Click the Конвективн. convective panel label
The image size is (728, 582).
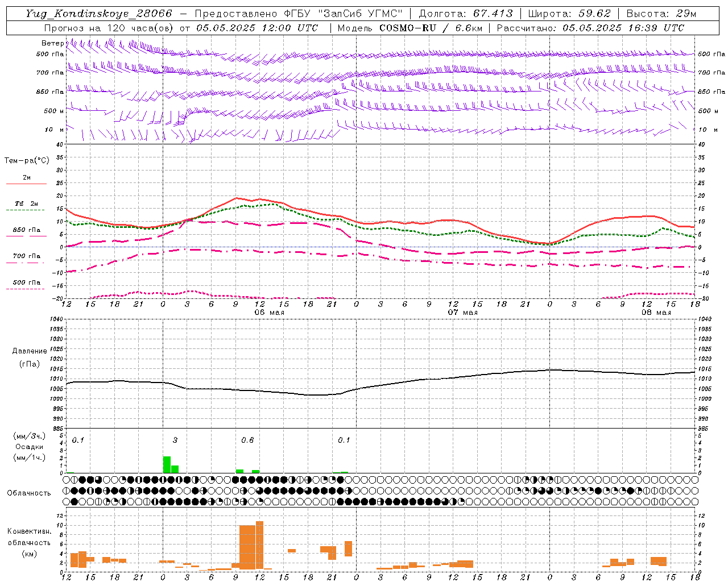(x=29, y=531)
